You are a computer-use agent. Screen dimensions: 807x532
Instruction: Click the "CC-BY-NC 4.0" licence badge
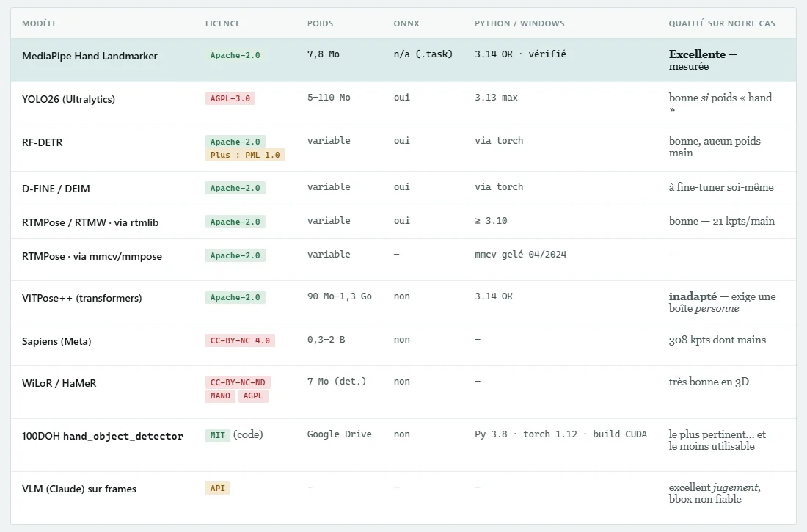coord(240,340)
